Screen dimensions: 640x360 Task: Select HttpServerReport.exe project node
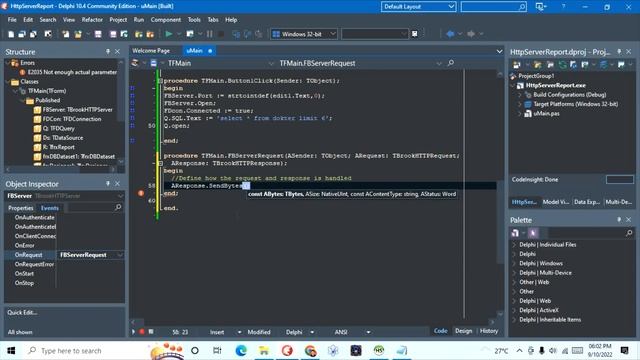click(556, 85)
